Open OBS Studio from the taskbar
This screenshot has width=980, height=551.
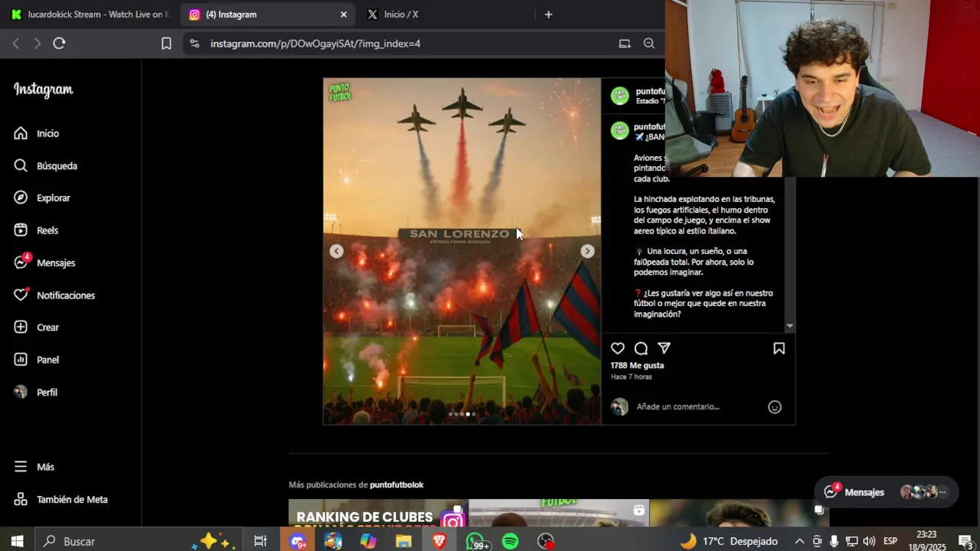click(x=546, y=541)
